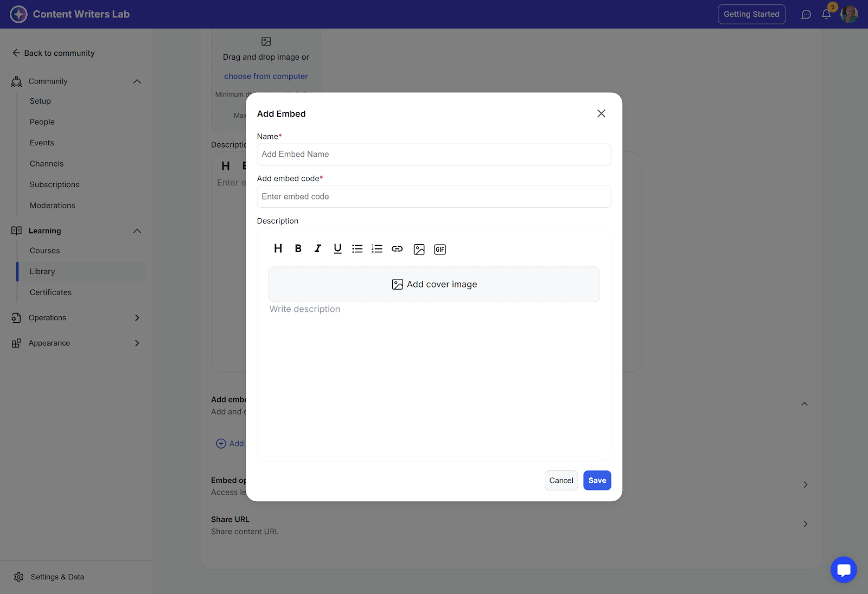Image resolution: width=868 pixels, height=594 pixels.
Task: Click the Appearance section icon
Action: 16,343
